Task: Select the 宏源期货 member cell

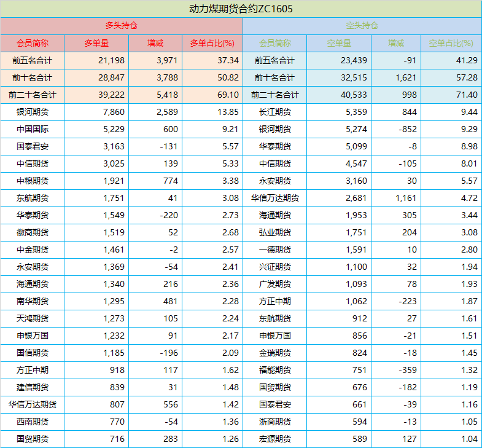Action: [275, 439]
